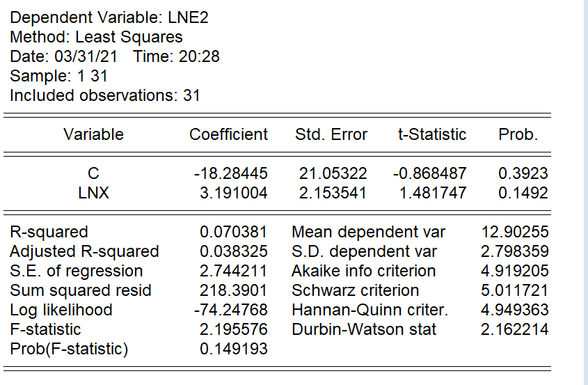The width and height of the screenshot is (588, 385).
Task: Click the t-Statistic column header
Action: pyautogui.click(x=431, y=134)
